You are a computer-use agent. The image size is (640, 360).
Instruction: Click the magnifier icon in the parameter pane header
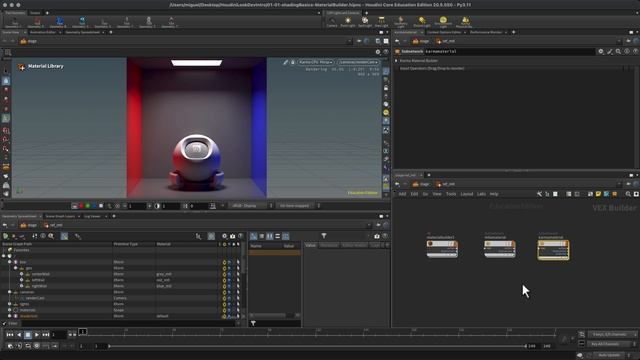(x=618, y=51)
